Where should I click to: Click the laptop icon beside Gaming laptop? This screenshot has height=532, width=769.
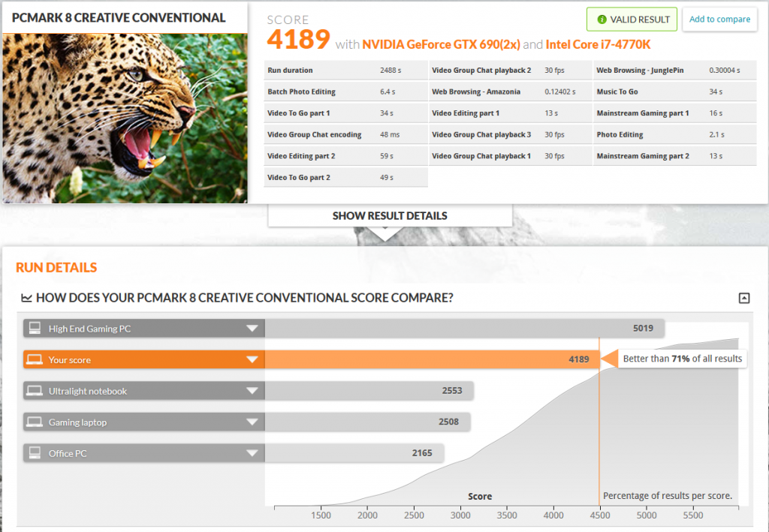pyautogui.click(x=33, y=422)
